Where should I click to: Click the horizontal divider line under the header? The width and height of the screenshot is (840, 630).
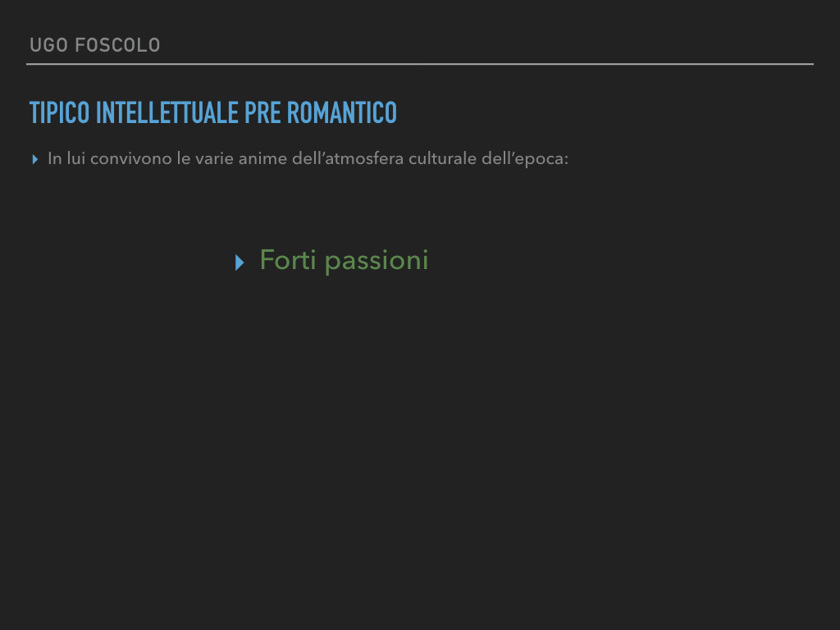[x=420, y=64]
